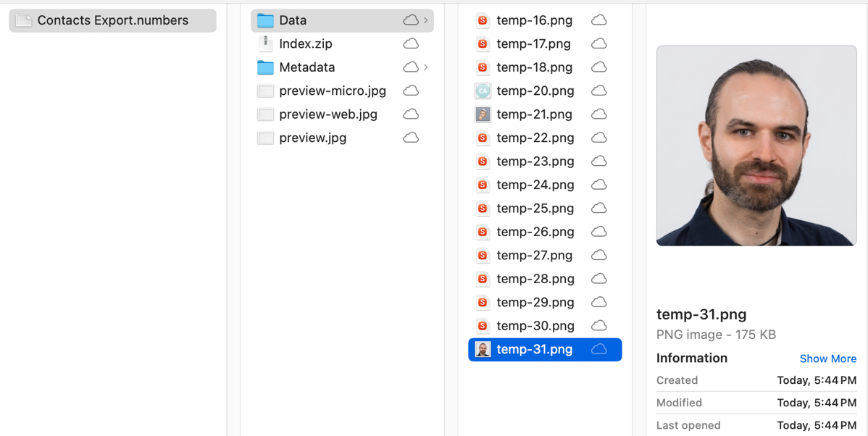The image size is (868, 436).
Task: Select the temp-18.png file
Action: click(534, 67)
